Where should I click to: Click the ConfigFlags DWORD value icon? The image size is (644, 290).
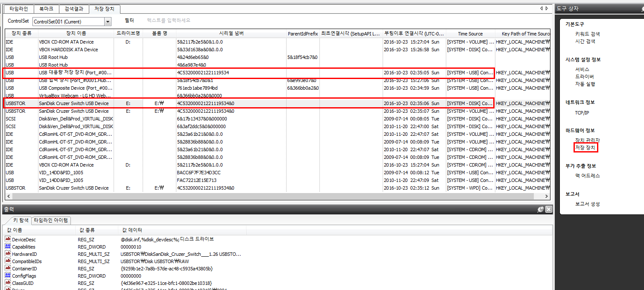8,276
